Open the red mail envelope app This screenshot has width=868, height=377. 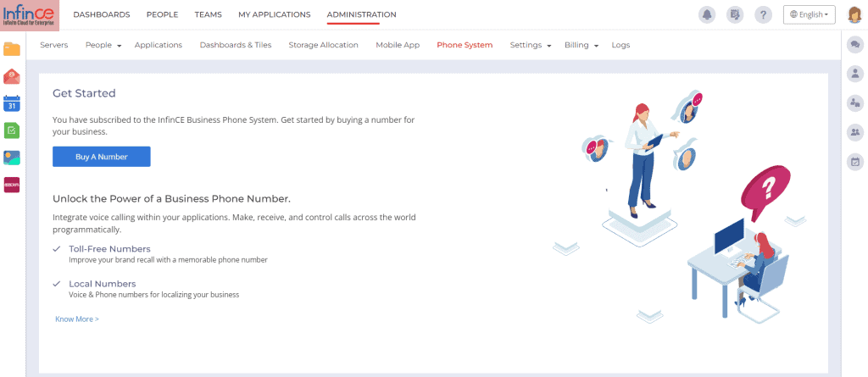[12, 76]
